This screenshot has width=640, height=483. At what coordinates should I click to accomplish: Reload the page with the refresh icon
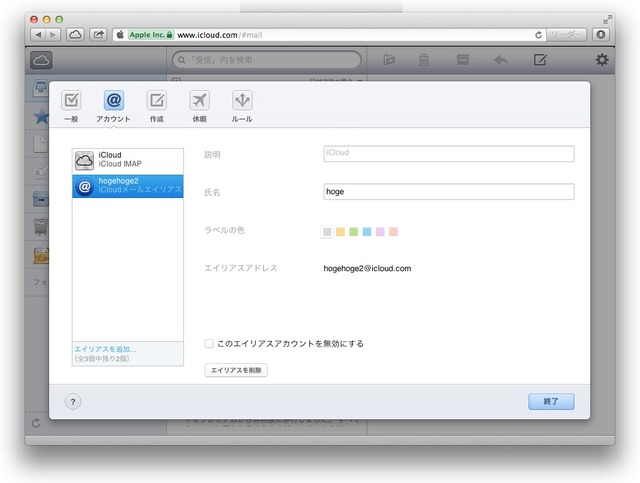[x=538, y=35]
